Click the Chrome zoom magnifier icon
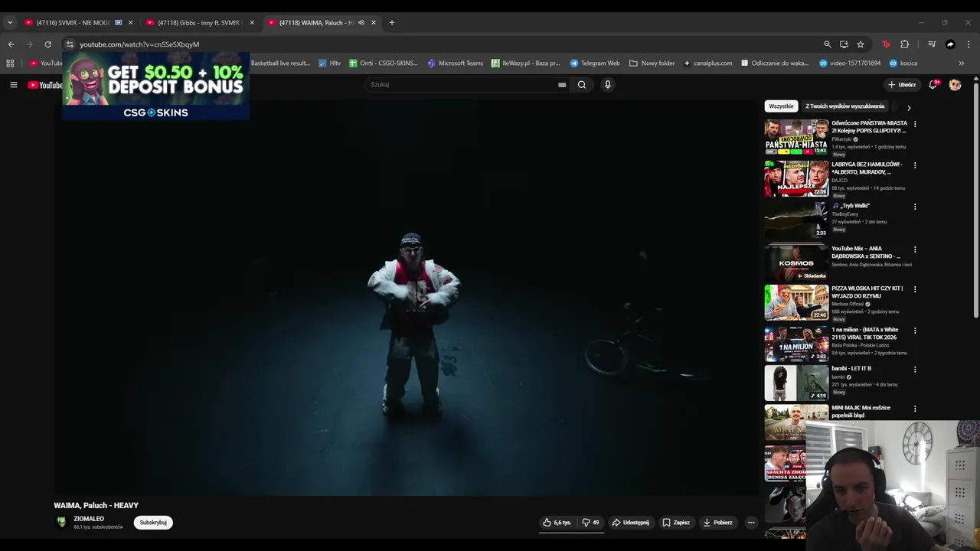The width and height of the screenshot is (980, 551). [x=828, y=44]
